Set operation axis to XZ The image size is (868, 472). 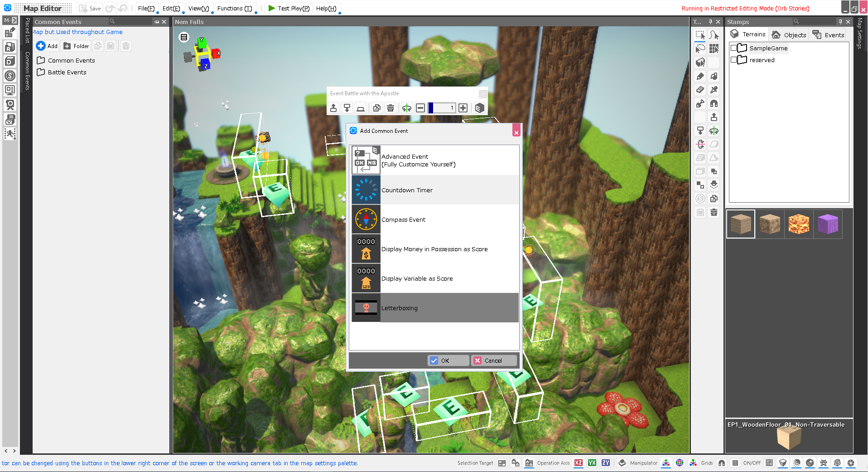578,463
